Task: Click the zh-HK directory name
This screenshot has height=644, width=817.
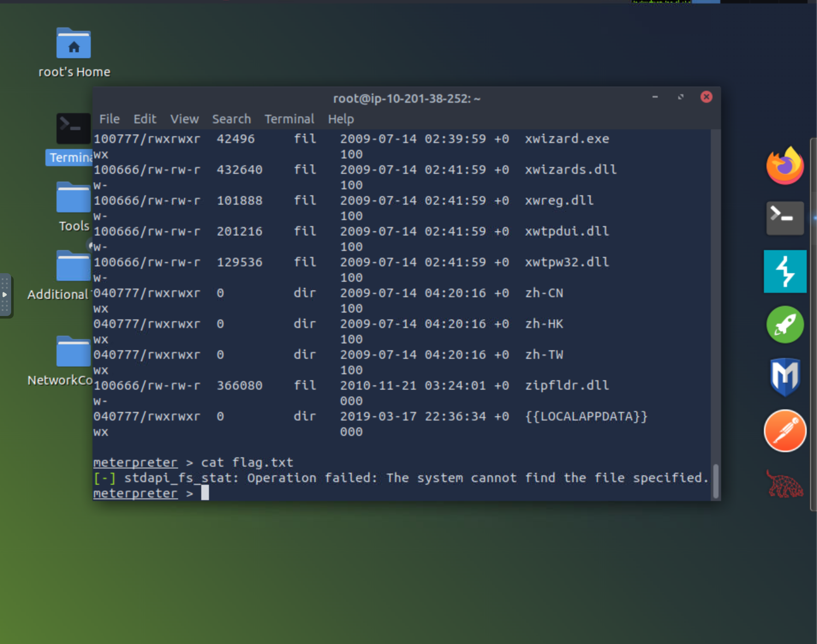Action: click(544, 324)
